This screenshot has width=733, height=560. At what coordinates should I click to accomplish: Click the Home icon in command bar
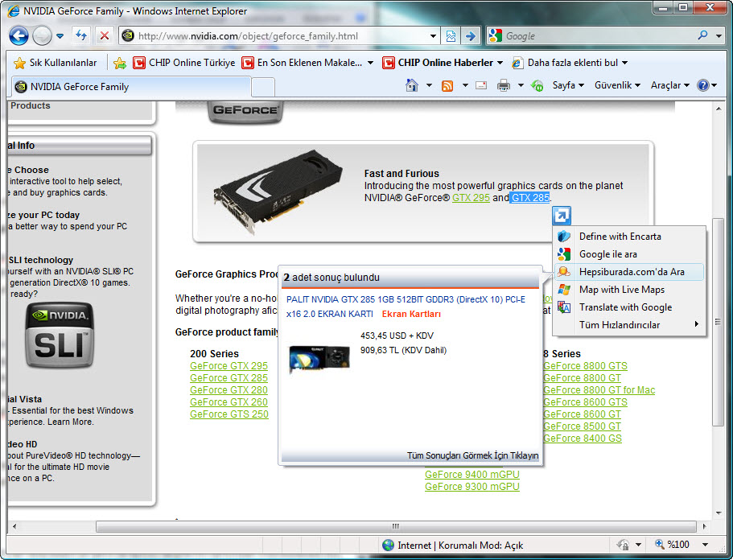[412, 85]
